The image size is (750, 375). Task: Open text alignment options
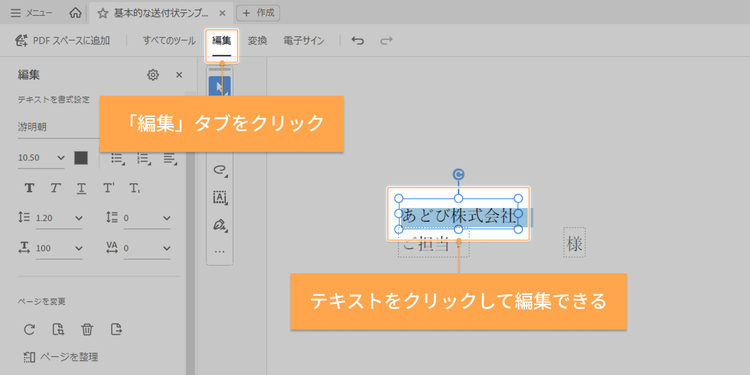coord(170,158)
